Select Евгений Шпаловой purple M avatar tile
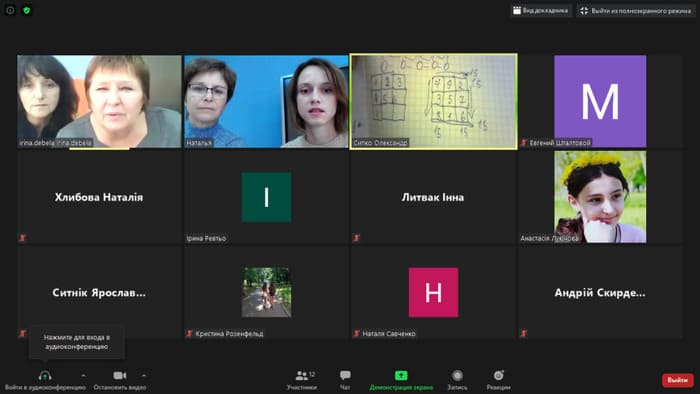Viewport: 700px width, 394px height. coord(600,101)
